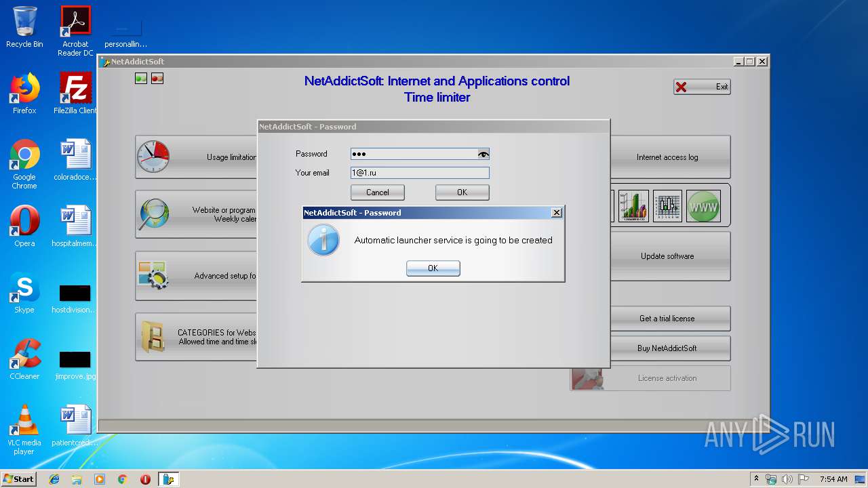This screenshot has height=488, width=868.
Task: Open CCleaner desktop shortcut
Action: tap(24, 359)
